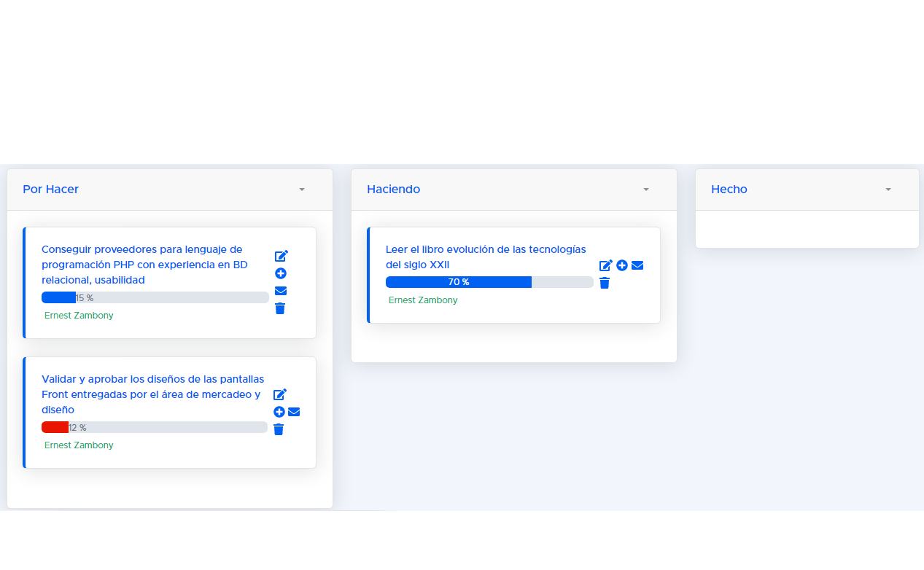The image size is (924, 570).
Task: Edit the PHP proveedores task
Action: coord(281,256)
